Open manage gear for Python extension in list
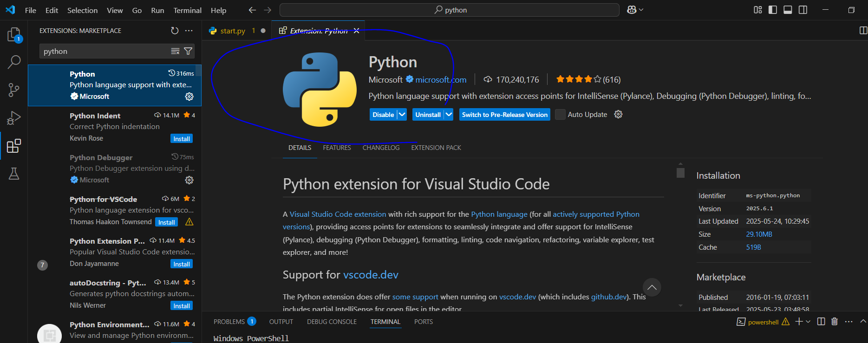The image size is (868, 343). click(189, 97)
